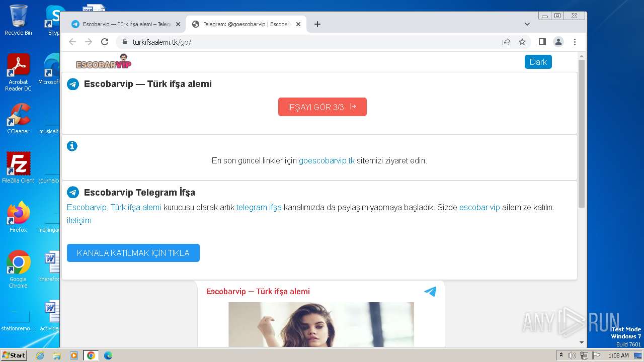This screenshot has width=644, height=362.
Task: Open the 'iletişim' contact link
Action: tap(79, 220)
